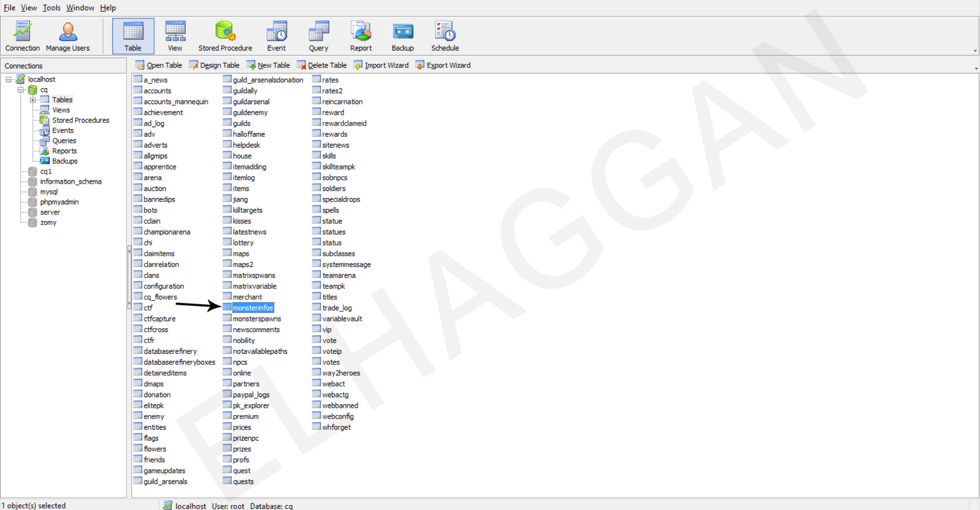Open the File menu
Image resolution: width=980 pixels, height=510 pixels.
click(9, 8)
